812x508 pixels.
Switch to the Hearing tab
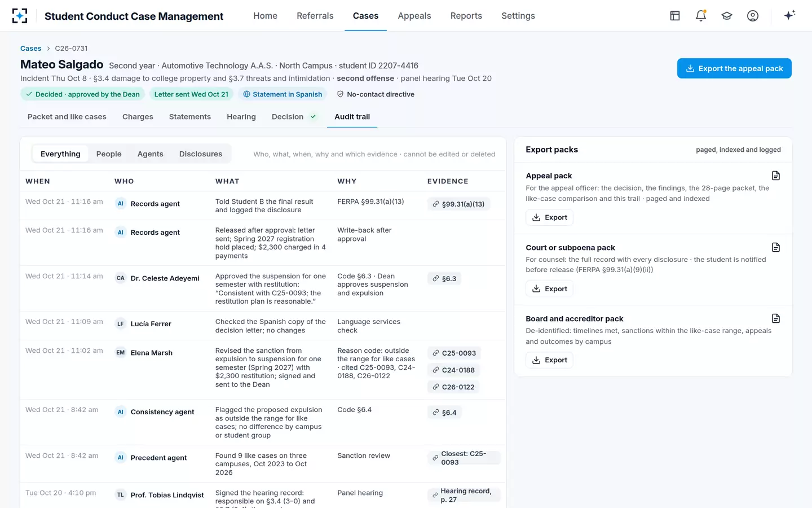click(x=241, y=117)
